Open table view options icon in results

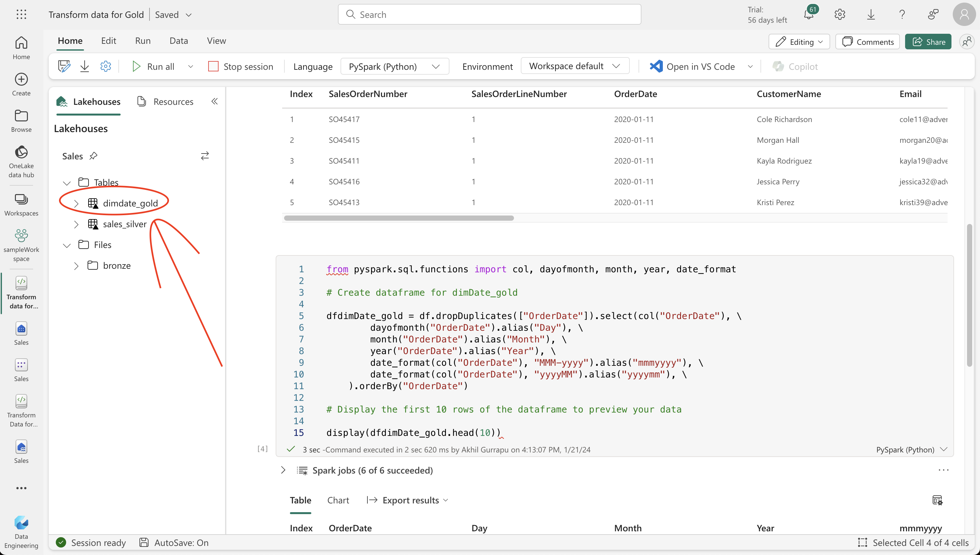click(938, 500)
